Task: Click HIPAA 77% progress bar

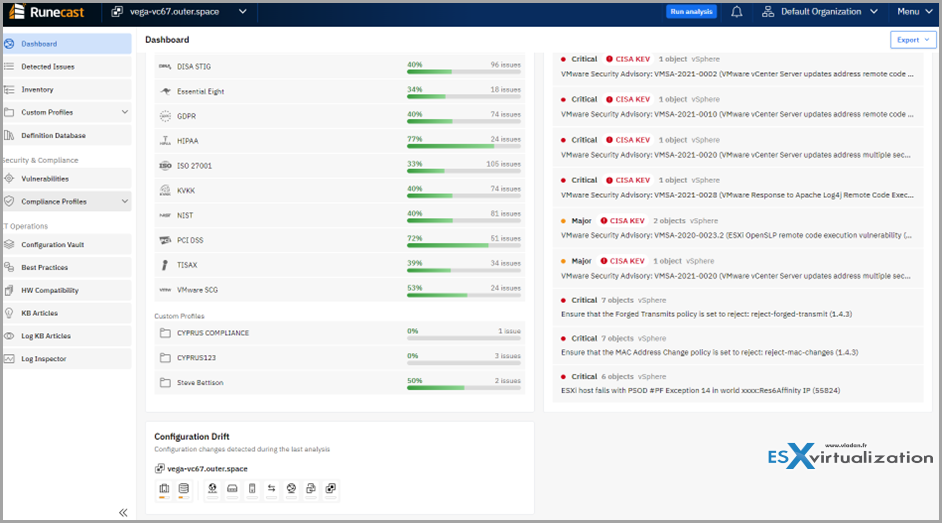Action: [x=464, y=146]
